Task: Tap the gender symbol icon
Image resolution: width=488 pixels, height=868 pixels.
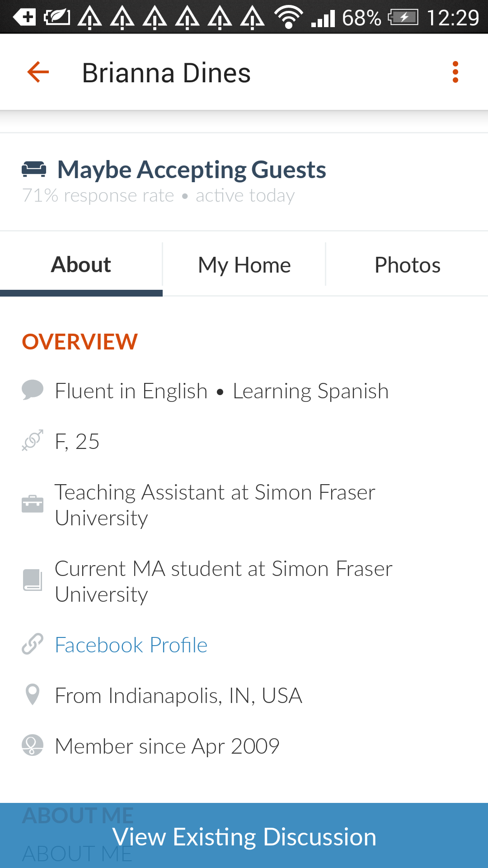Action: [33, 440]
